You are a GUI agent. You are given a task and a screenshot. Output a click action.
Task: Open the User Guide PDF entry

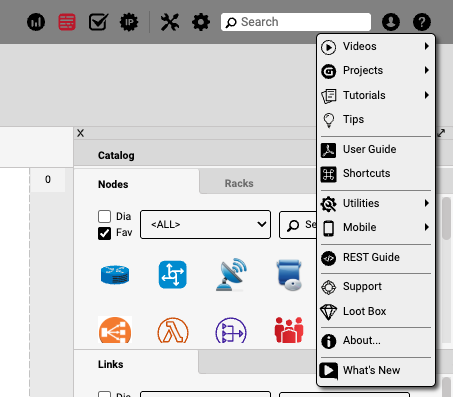(376, 149)
